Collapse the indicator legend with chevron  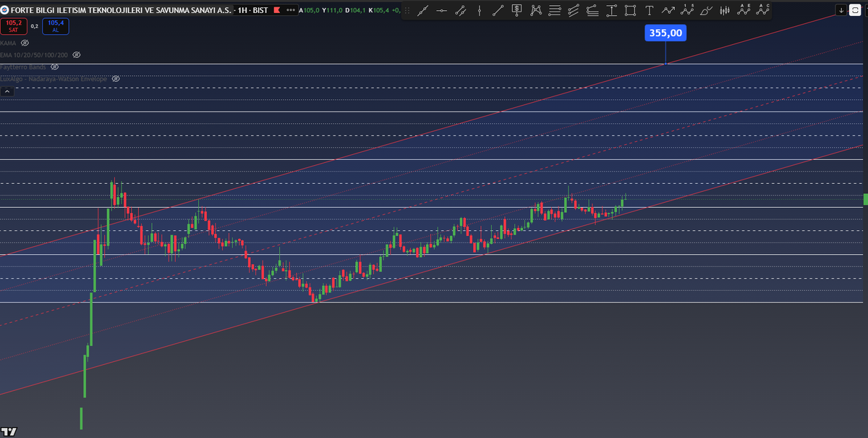pos(7,91)
